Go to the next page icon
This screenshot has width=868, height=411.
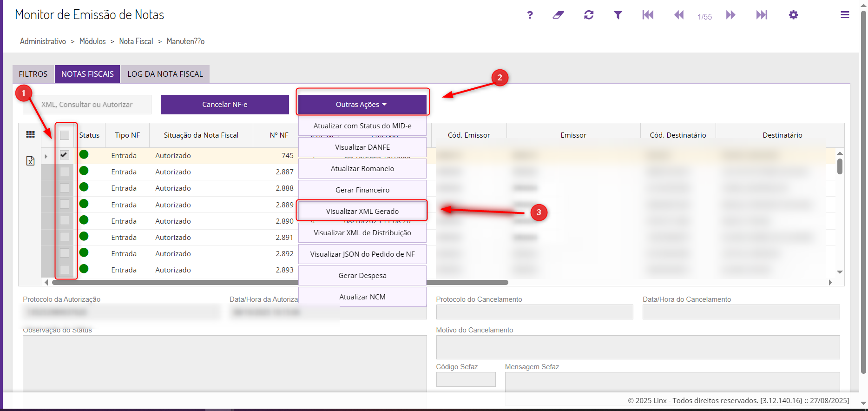pos(731,15)
